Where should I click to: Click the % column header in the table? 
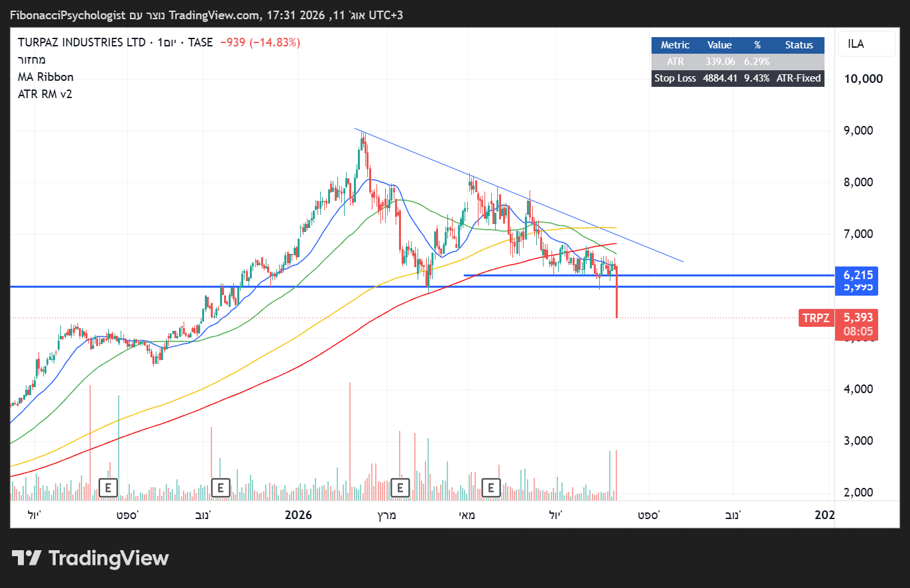757,45
